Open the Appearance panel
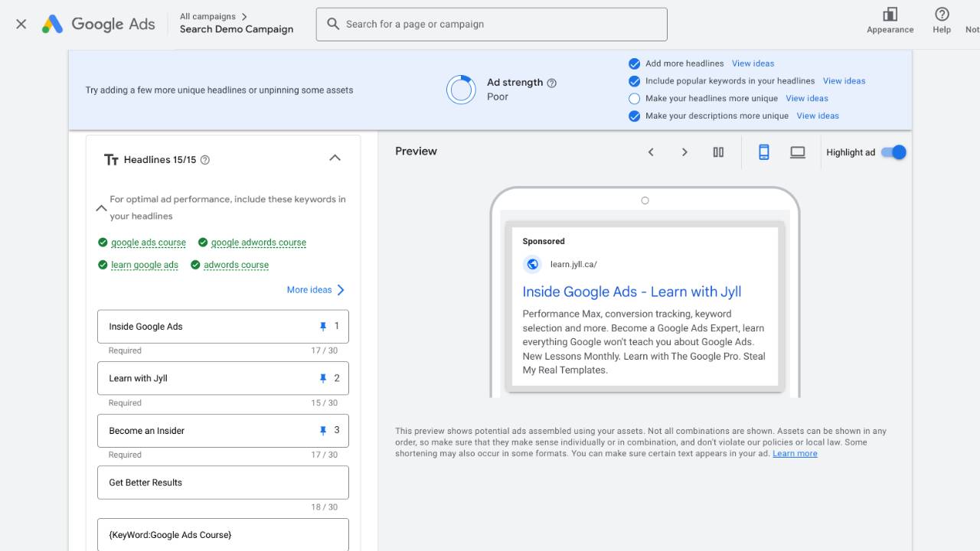 pyautogui.click(x=889, y=21)
